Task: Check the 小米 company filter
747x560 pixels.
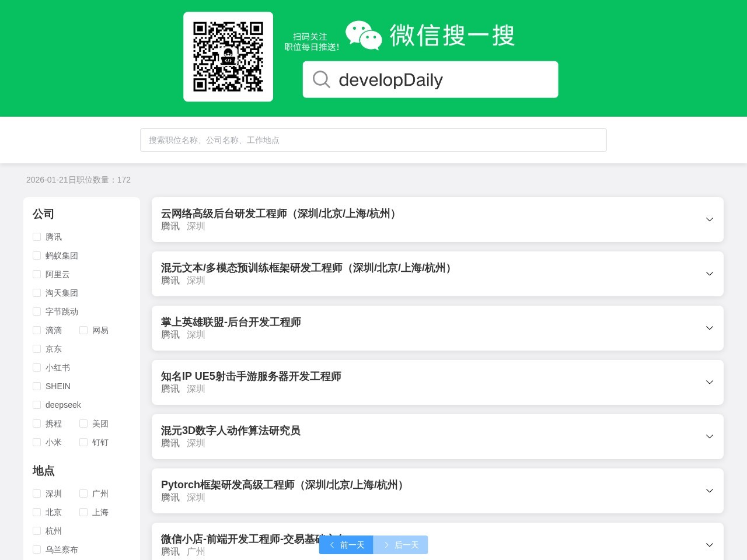Action: (37, 442)
